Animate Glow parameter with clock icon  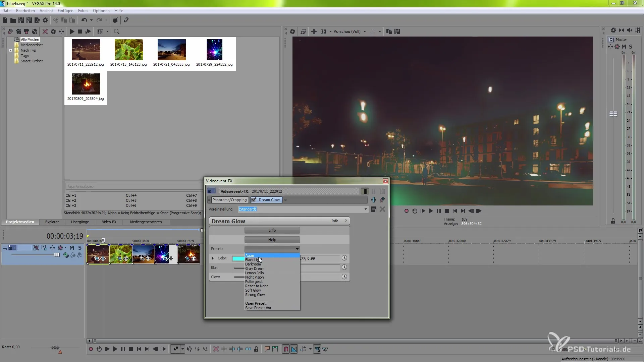tap(344, 277)
